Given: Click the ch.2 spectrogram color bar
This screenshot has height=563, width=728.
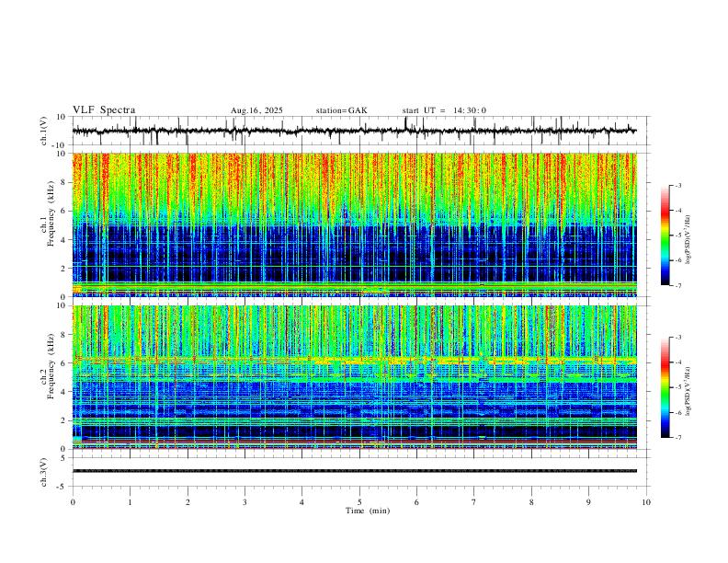Looking at the screenshot, I should point(665,387).
